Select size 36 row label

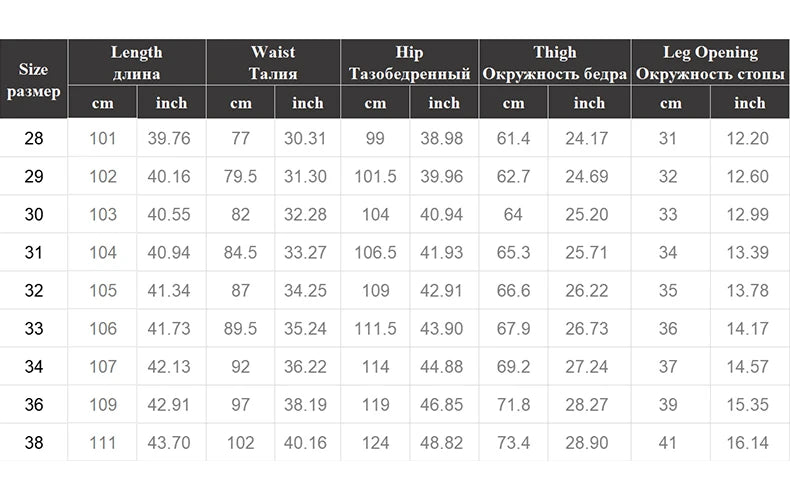tap(34, 404)
